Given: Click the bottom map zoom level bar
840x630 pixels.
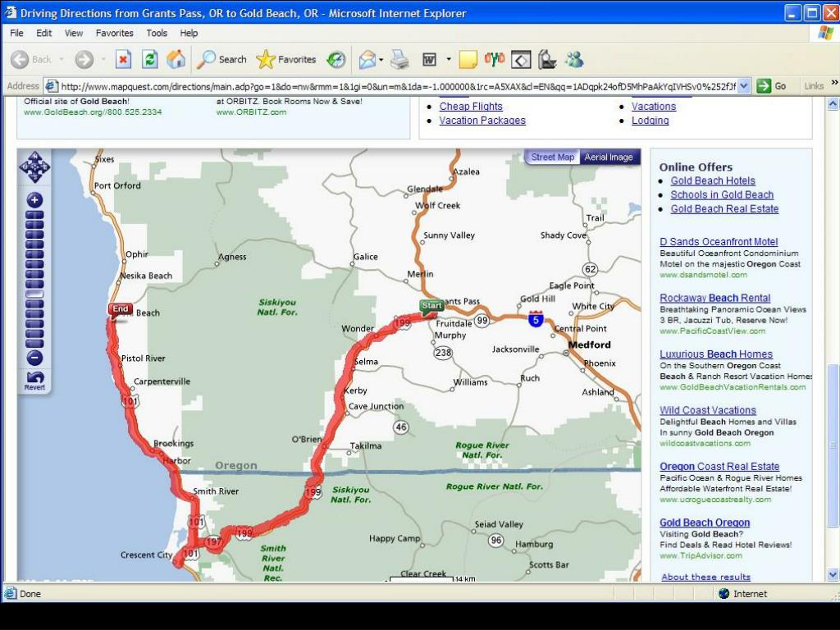Looking at the screenshot, I should point(34,343).
